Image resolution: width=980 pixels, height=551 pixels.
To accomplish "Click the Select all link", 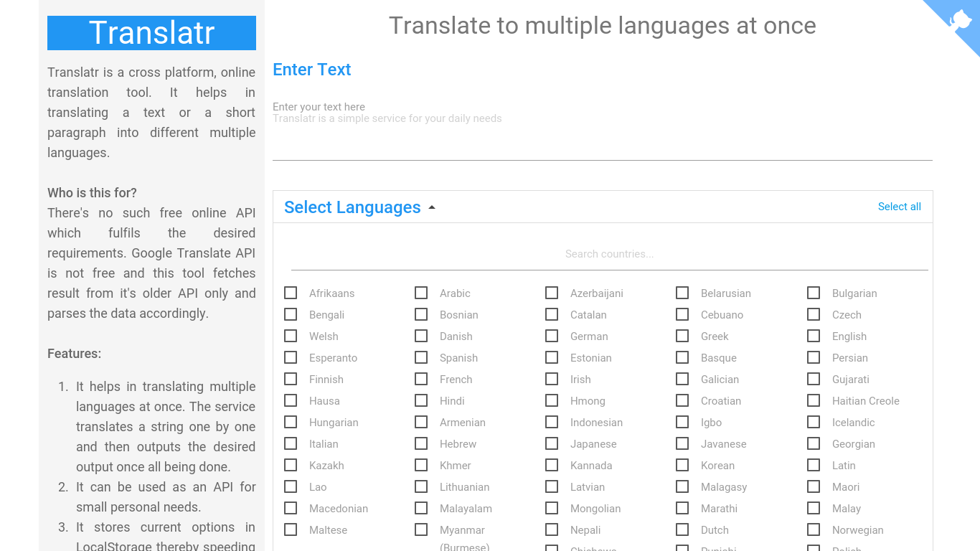I will coord(900,207).
